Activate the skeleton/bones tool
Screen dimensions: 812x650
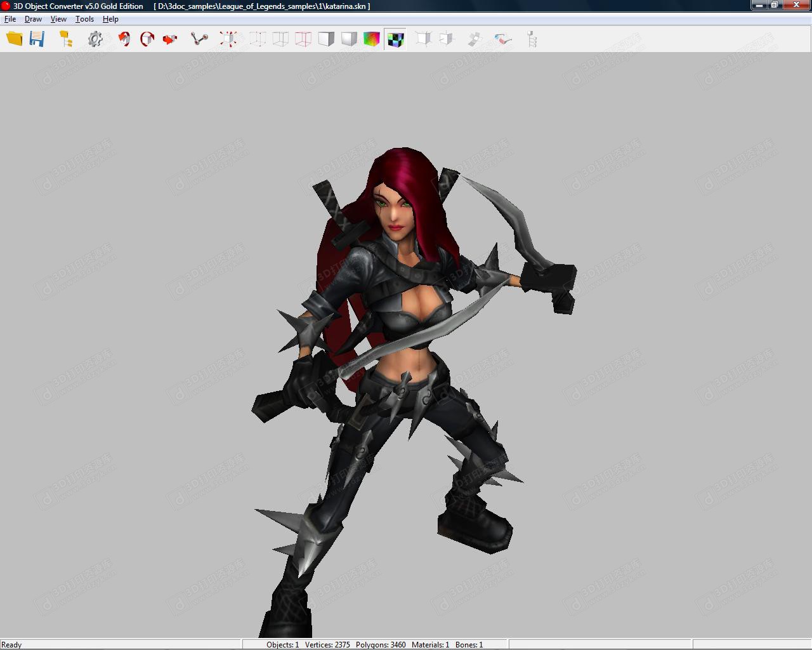point(199,39)
